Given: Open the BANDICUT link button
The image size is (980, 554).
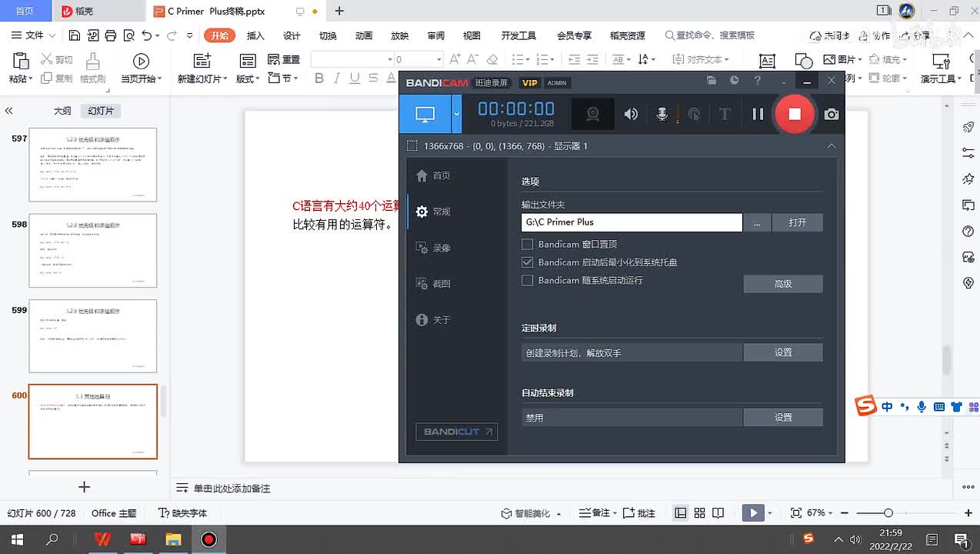Looking at the screenshot, I should click(x=457, y=432).
